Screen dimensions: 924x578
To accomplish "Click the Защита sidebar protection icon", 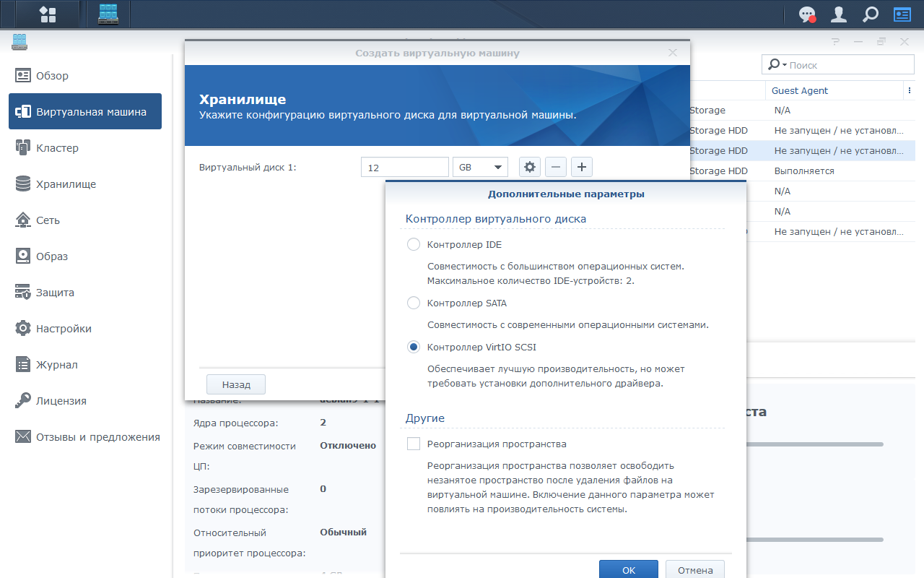I will tap(23, 293).
